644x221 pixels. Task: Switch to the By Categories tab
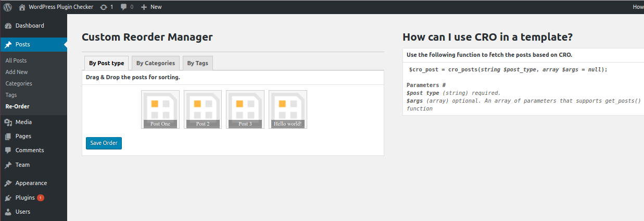[156, 63]
